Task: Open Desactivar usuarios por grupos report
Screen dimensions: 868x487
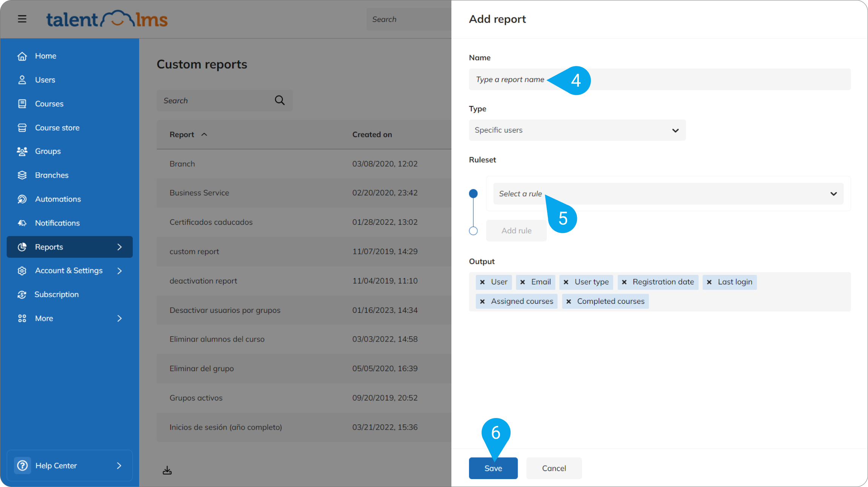Action: click(x=304, y=310)
